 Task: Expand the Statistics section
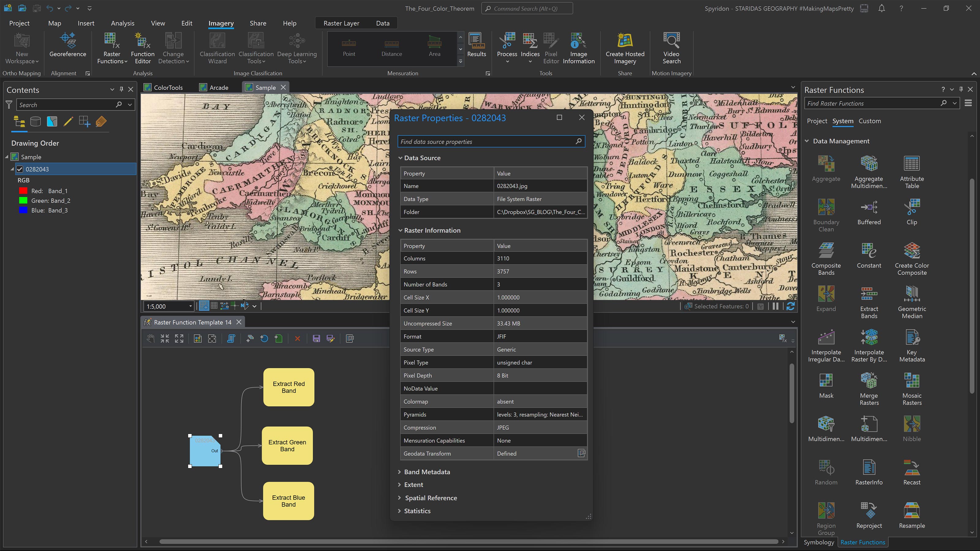tap(417, 511)
